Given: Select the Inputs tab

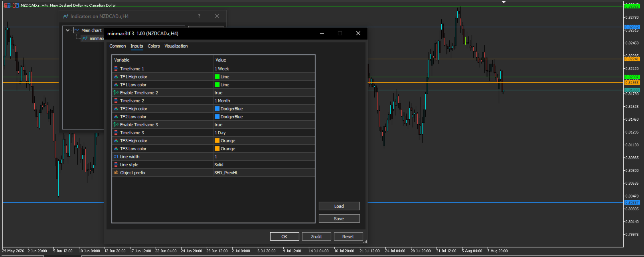Looking at the screenshot, I should [x=137, y=46].
